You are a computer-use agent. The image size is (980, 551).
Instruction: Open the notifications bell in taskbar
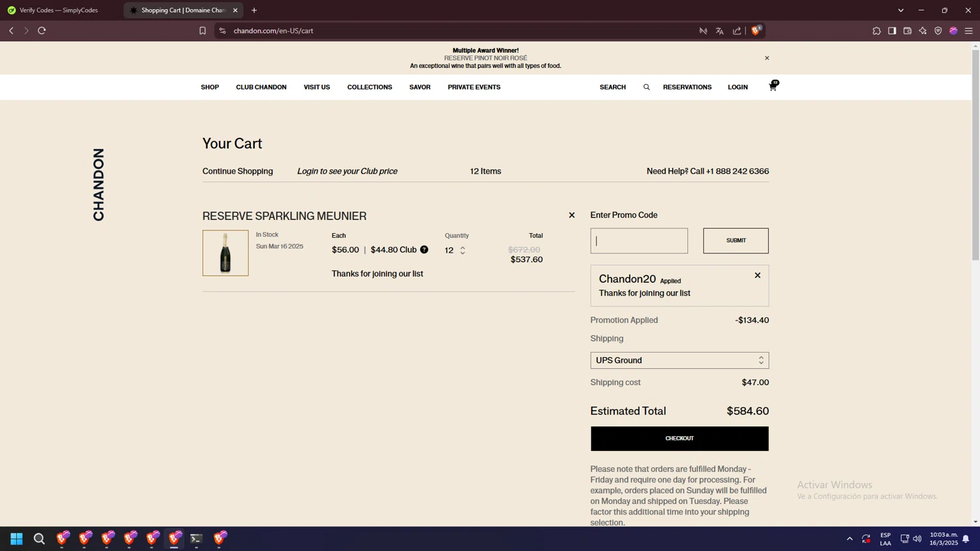click(x=966, y=539)
